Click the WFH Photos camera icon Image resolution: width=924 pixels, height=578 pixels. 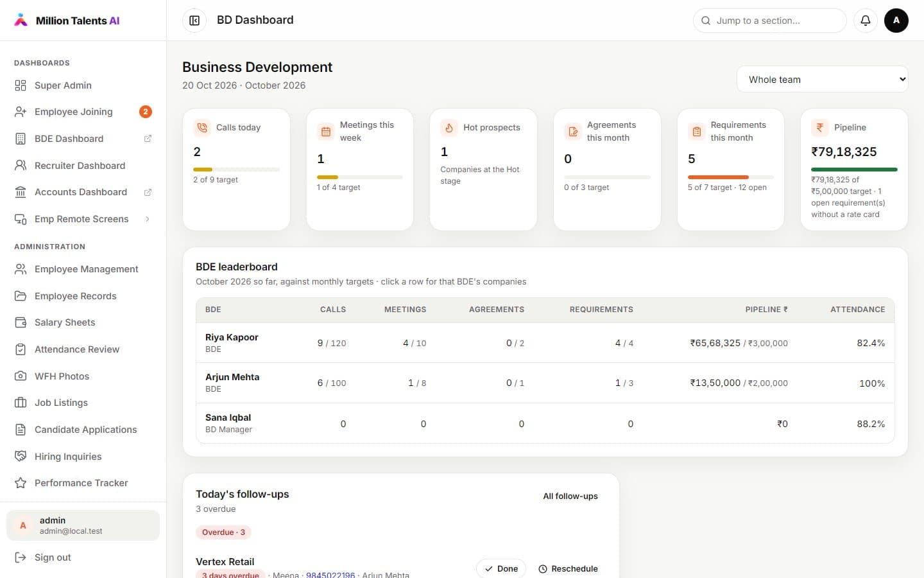21,376
